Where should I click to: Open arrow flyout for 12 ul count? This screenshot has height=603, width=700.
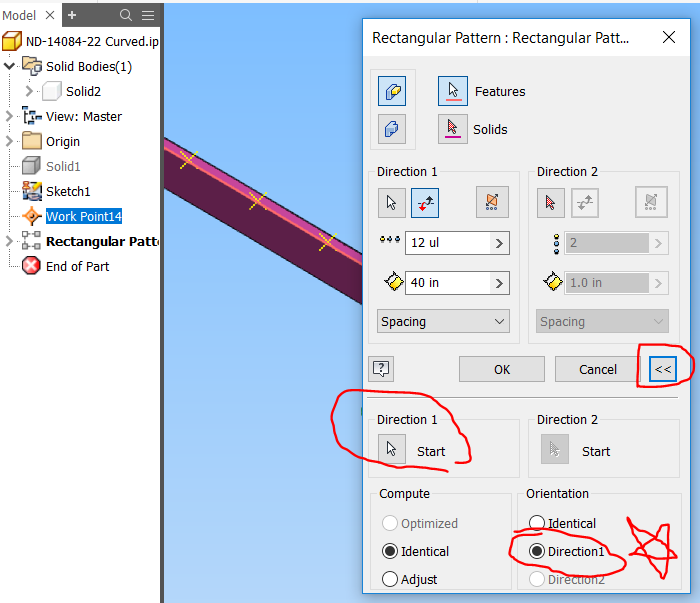pyautogui.click(x=500, y=243)
